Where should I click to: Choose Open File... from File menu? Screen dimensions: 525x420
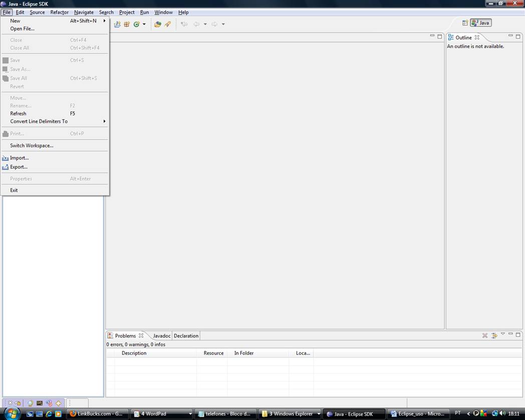click(x=55, y=29)
